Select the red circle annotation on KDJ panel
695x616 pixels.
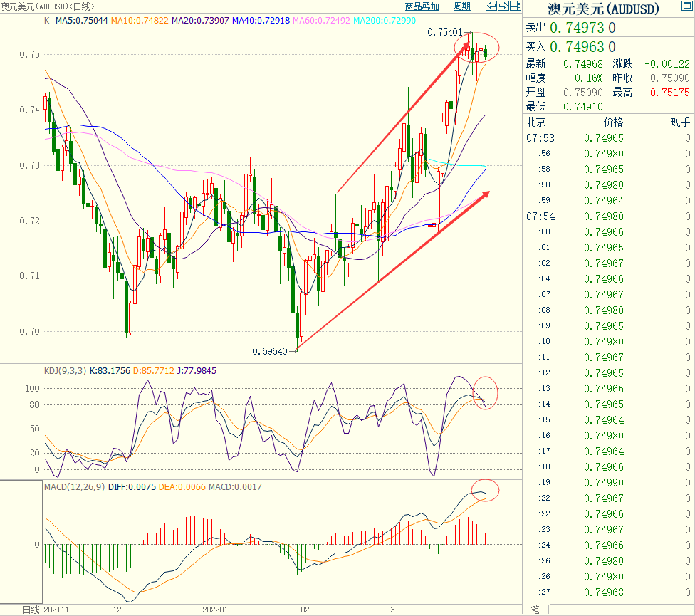click(x=486, y=392)
